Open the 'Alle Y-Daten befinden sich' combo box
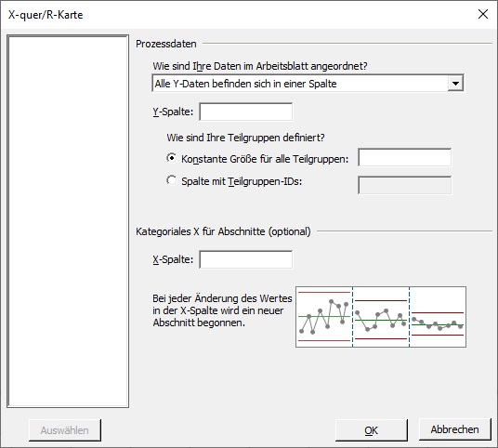The height and width of the screenshot is (448, 498). point(308,84)
